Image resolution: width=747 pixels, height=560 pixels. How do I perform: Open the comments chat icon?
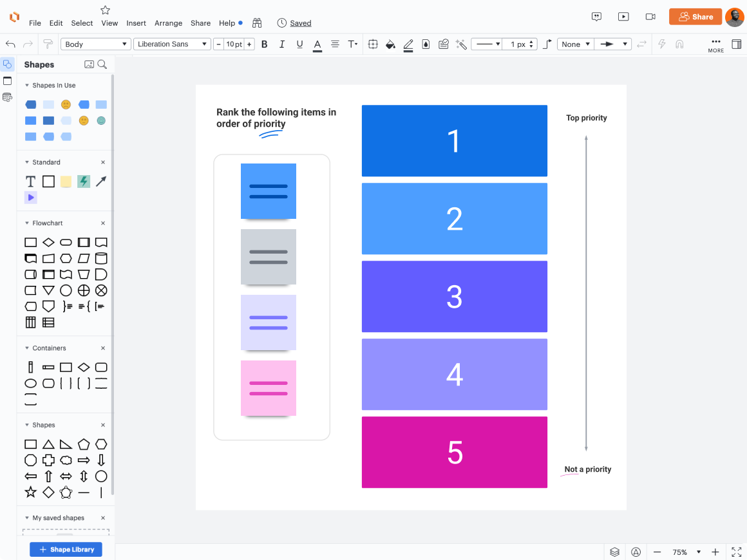[597, 17]
